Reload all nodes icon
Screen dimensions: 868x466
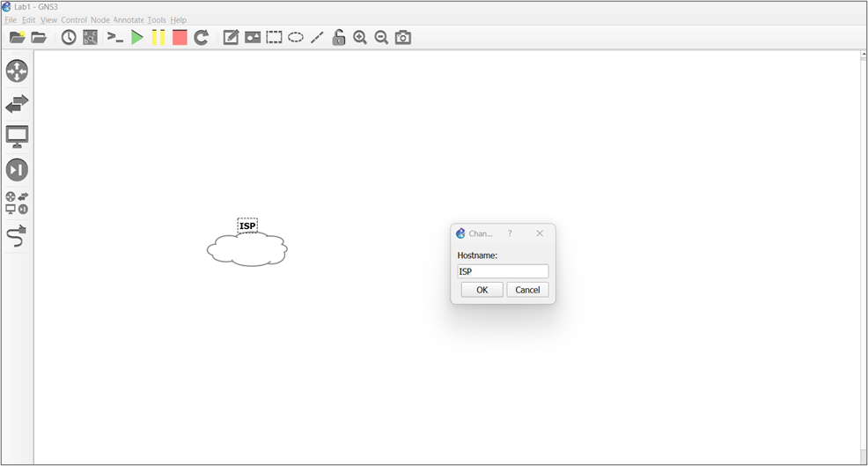(201, 38)
